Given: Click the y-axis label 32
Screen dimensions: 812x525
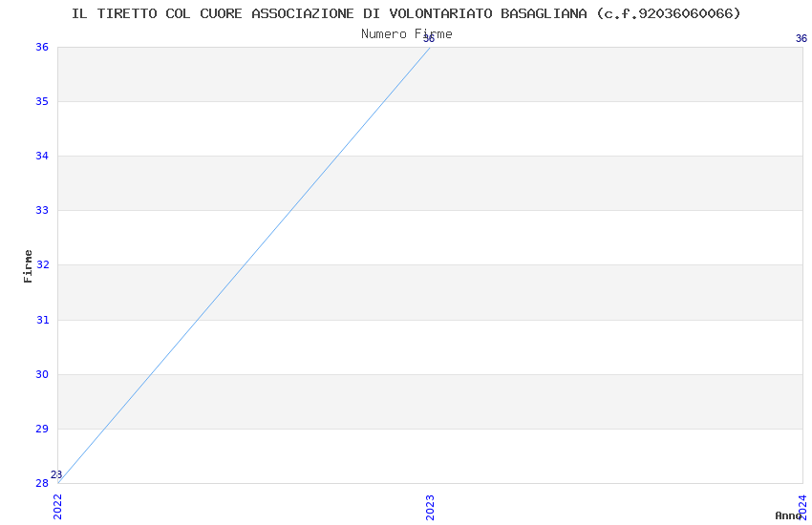Looking at the screenshot, I should tap(42, 264).
